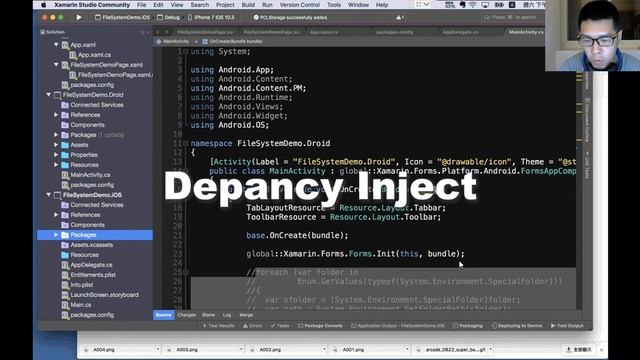The image size is (640, 360).
Task: Open the Errors pad
Action: tap(253, 326)
